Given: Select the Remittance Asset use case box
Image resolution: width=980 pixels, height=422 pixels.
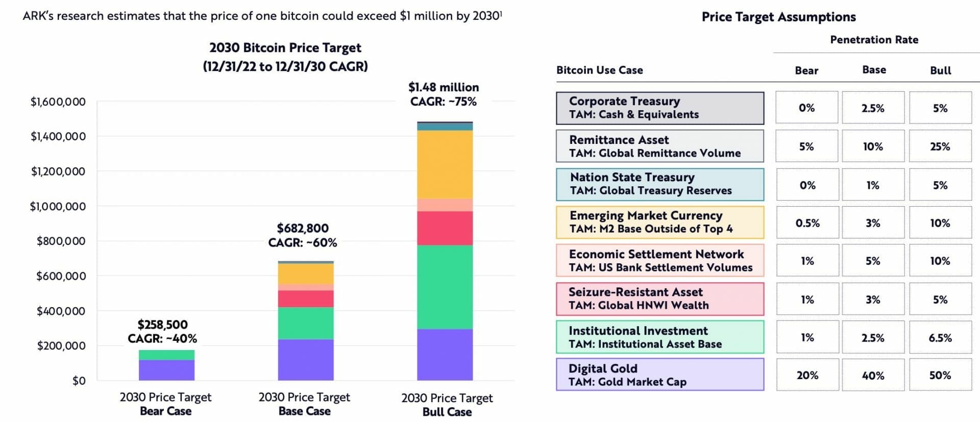Looking at the screenshot, I should point(659,146).
